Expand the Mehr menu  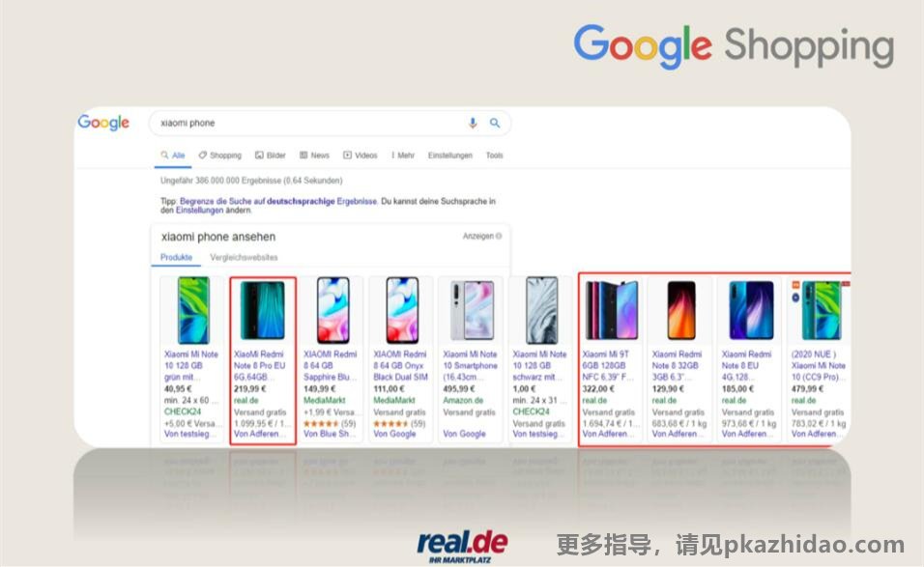tap(403, 156)
